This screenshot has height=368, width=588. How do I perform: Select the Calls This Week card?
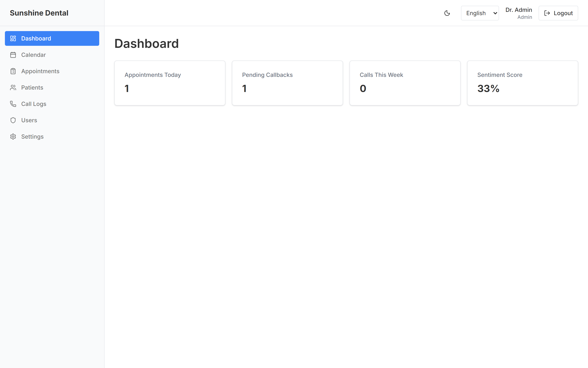405,83
